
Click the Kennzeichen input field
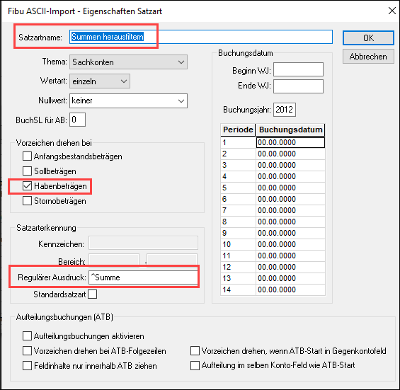143,243
